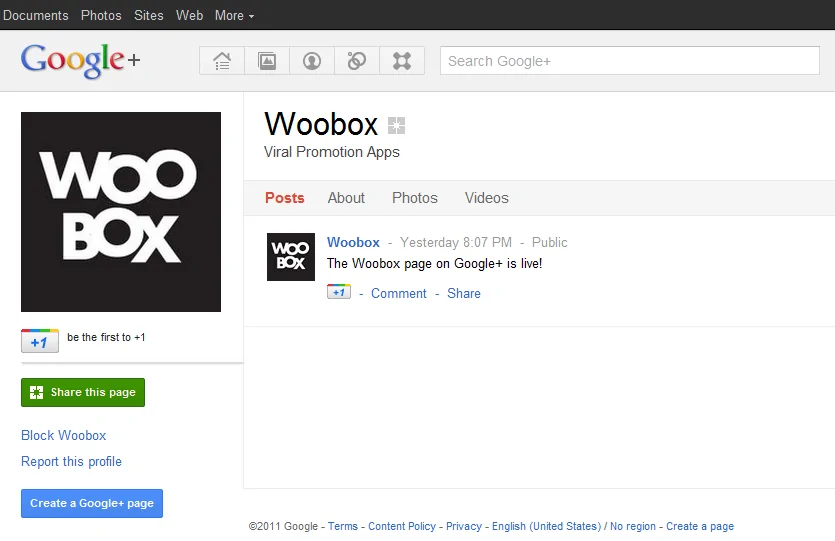Switch to the Videos tab
The image size is (835, 541).
point(487,198)
